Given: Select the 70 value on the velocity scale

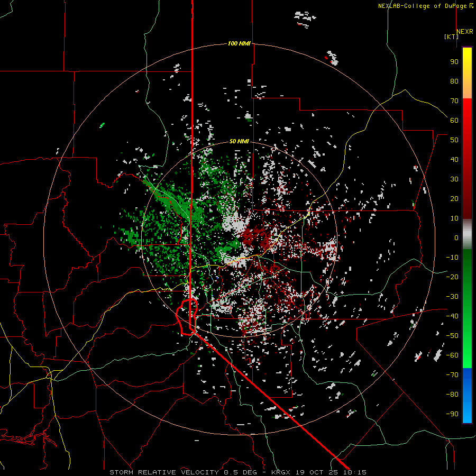Looking at the screenshot, I should [x=454, y=101].
